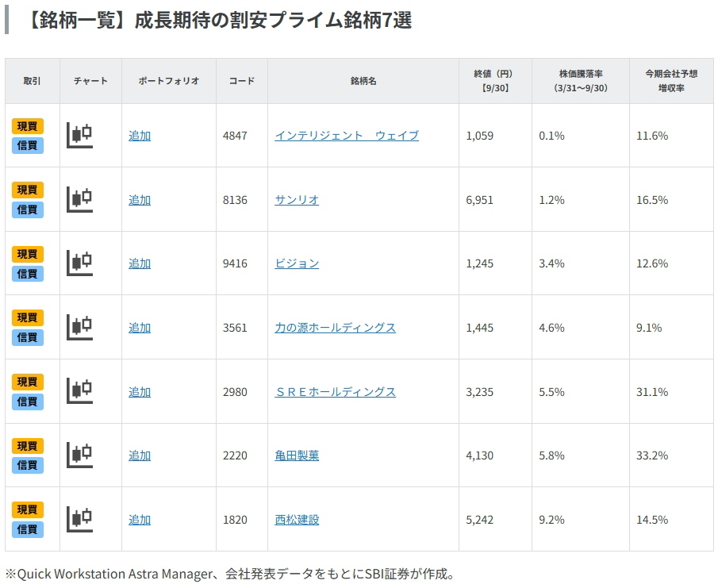Show chart for ＳＲＥホールディングス

79,391
